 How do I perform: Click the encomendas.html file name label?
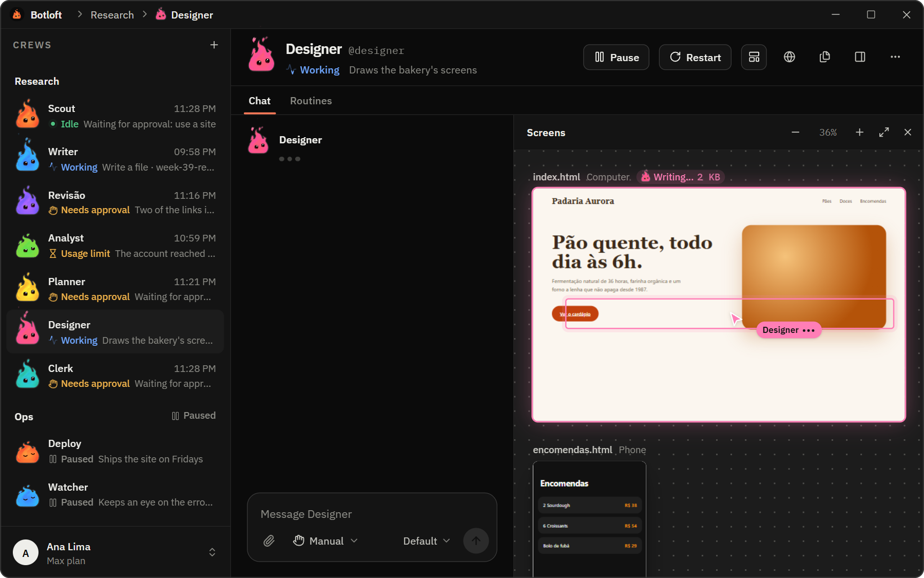tap(572, 450)
